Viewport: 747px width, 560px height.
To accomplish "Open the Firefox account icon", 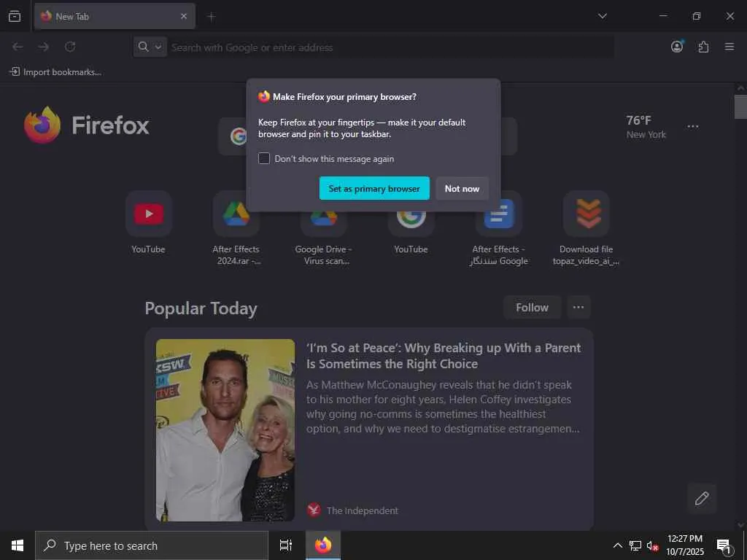I will click(677, 46).
